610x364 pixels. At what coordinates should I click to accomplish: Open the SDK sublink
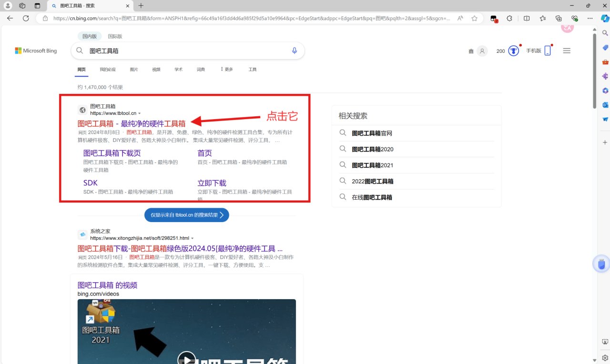[x=90, y=183]
